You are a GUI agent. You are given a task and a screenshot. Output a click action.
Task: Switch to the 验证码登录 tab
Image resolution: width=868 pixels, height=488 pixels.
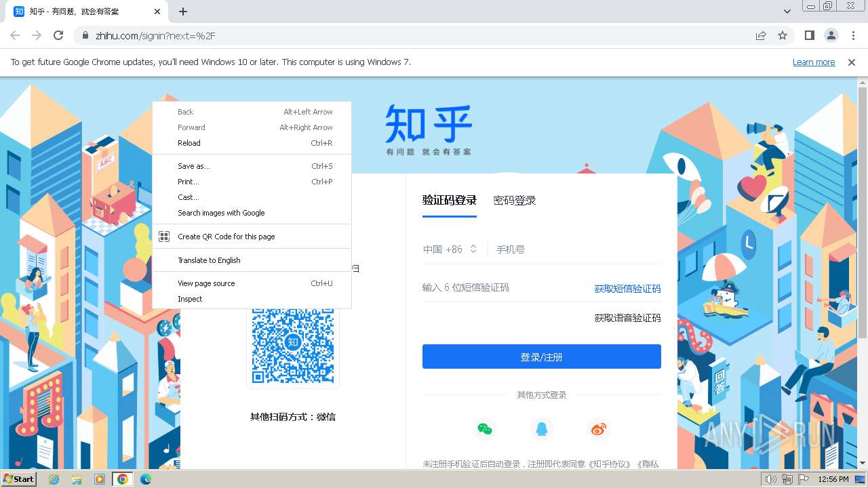[x=449, y=201]
